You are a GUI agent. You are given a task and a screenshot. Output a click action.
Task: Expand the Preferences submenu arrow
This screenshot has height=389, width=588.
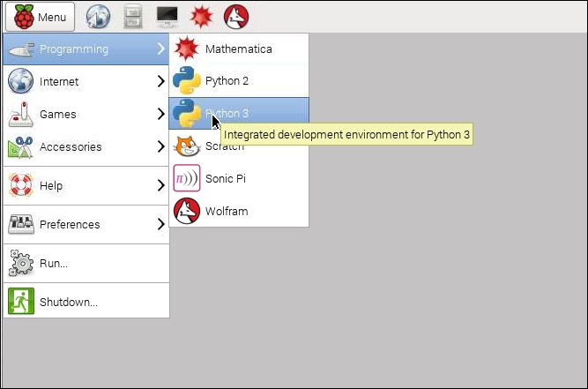(x=160, y=224)
